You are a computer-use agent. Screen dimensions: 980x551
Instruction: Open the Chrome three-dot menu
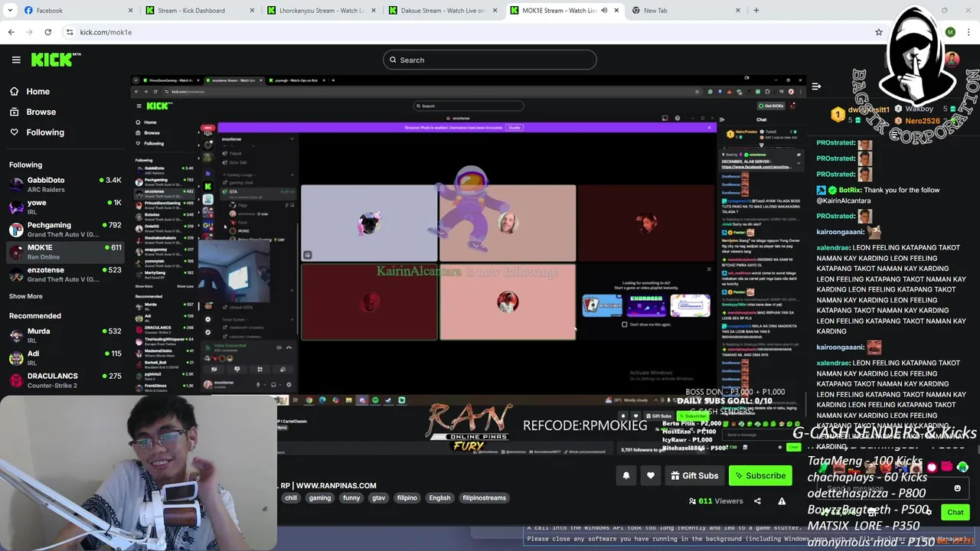coord(968,32)
